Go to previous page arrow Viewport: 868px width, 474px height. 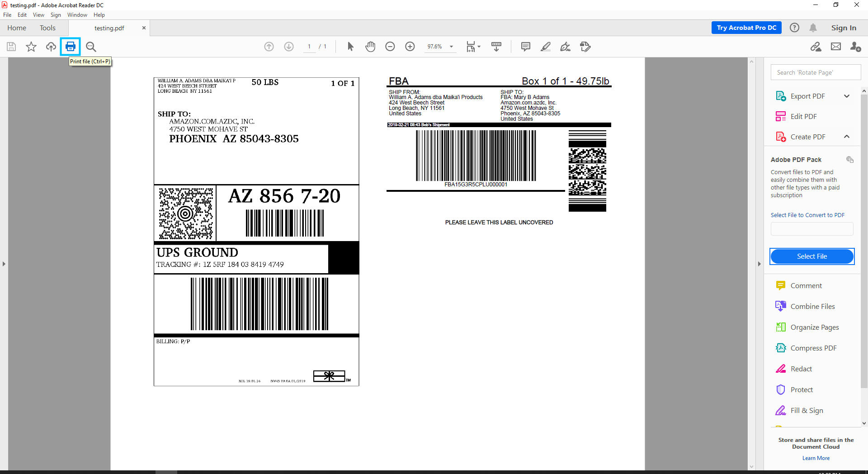pyautogui.click(x=269, y=47)
